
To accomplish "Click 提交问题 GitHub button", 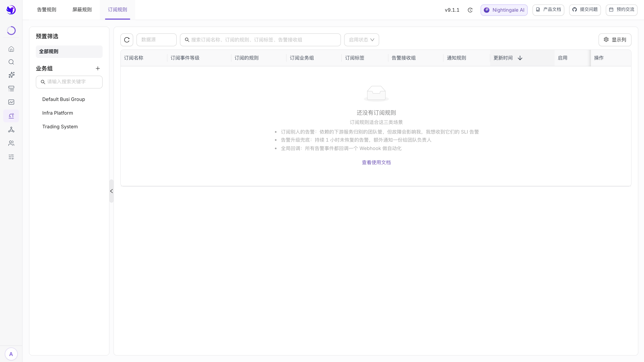I will click(585, 10).
